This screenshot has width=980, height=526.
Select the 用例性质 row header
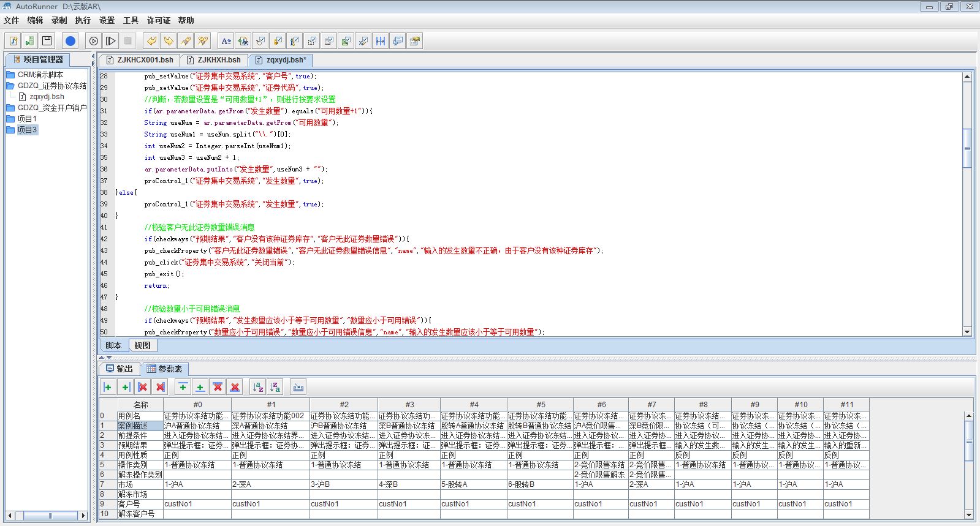point(139,455)
